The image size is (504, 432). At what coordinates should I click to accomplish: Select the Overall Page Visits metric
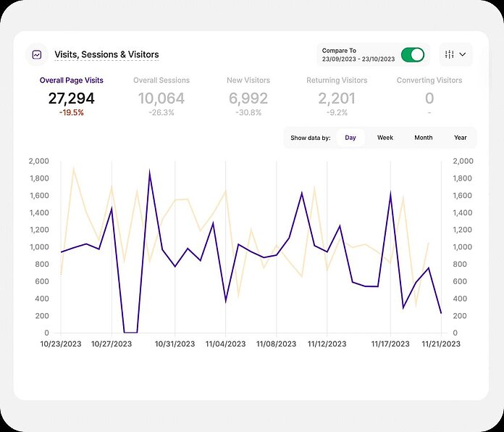(x=72, y=80)
